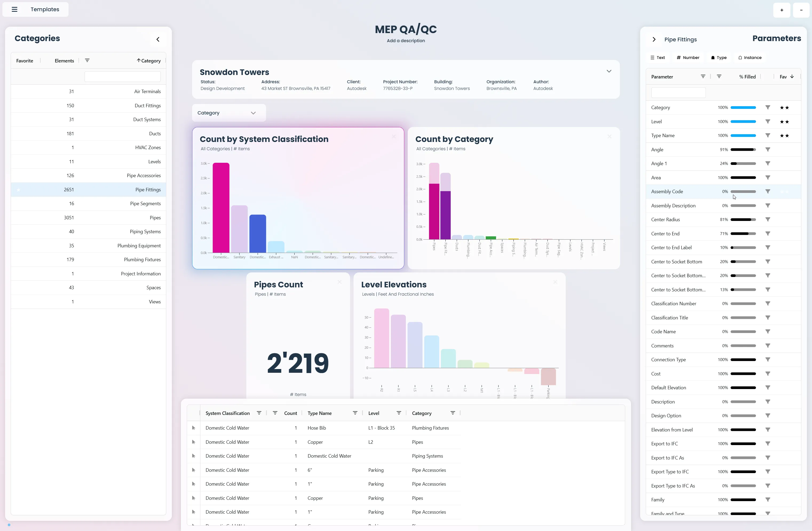
Task: Open the Category dropdown
Action: point(229,113)
